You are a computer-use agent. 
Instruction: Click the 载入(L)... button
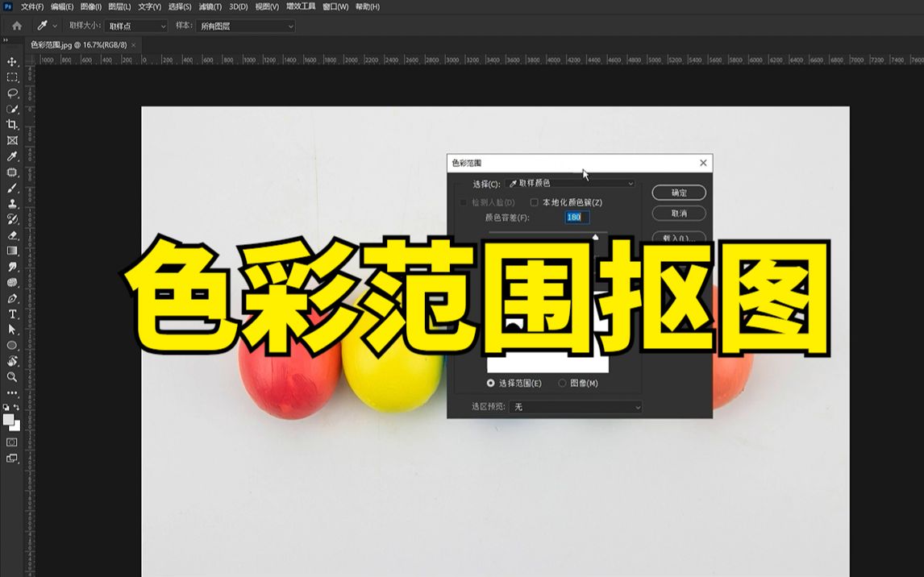679,237
